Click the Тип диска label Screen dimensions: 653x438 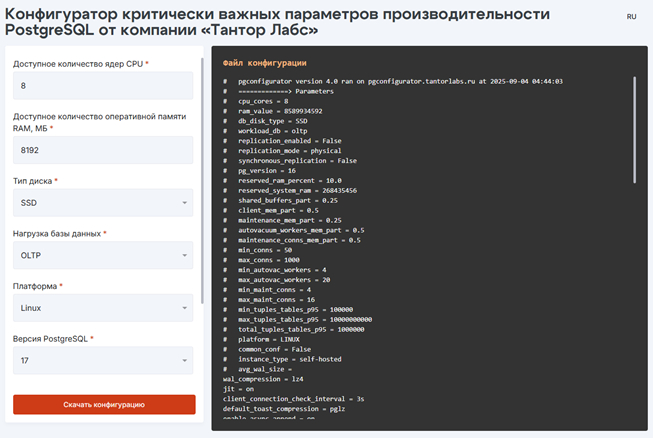click(x=35, y=181)
